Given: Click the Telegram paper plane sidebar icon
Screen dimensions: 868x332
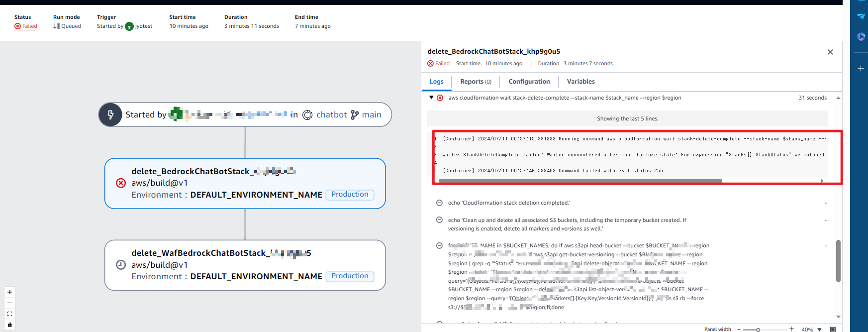Looking at the screenshot, I should [861, 16].
